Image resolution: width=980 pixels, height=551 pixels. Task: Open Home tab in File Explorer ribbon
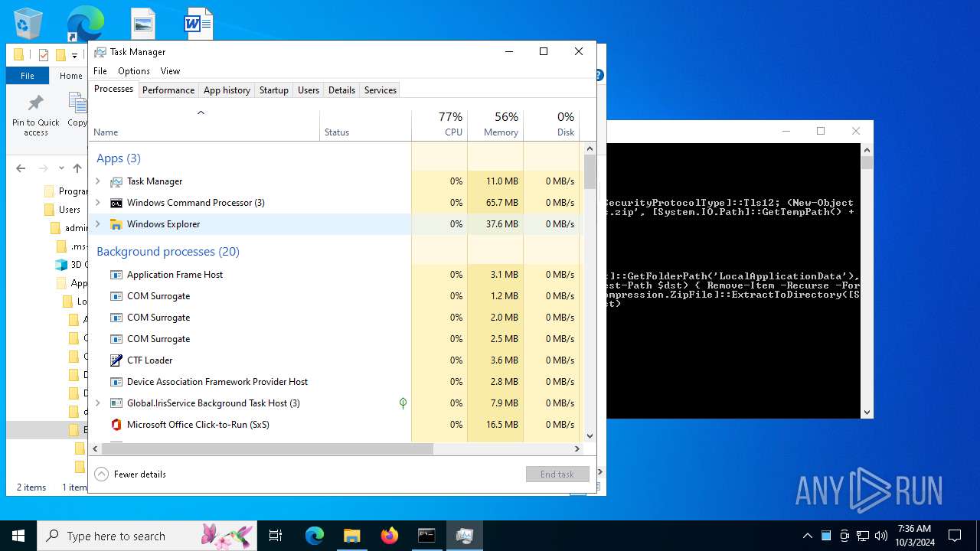(70, 76)
